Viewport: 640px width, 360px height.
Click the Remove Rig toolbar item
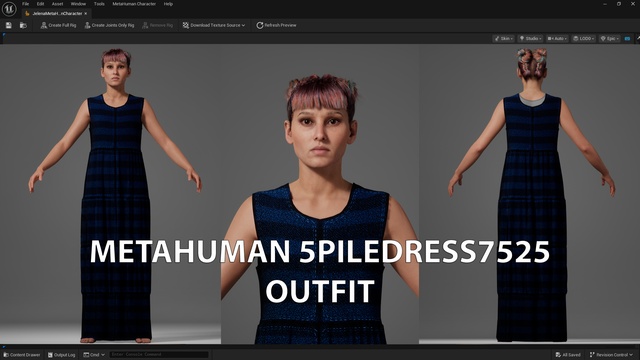coord(158,25)
